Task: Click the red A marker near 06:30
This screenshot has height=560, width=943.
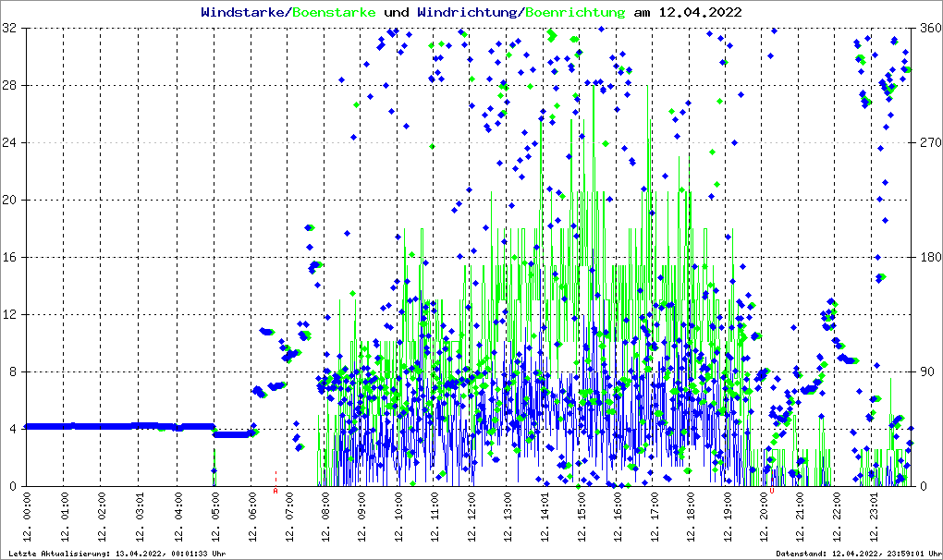Action: pyautogui.click(x=276, y=491)
